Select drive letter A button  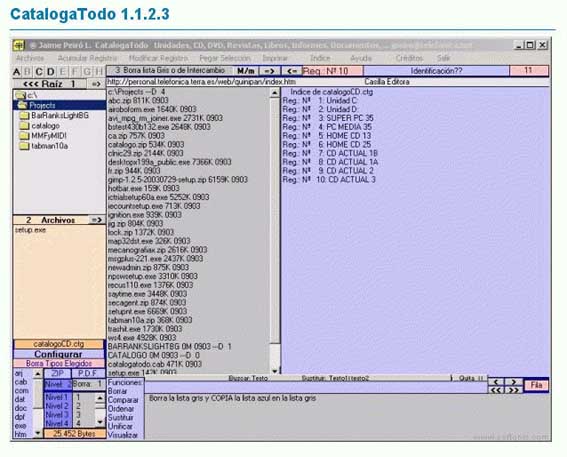click(x=17, y=72)
